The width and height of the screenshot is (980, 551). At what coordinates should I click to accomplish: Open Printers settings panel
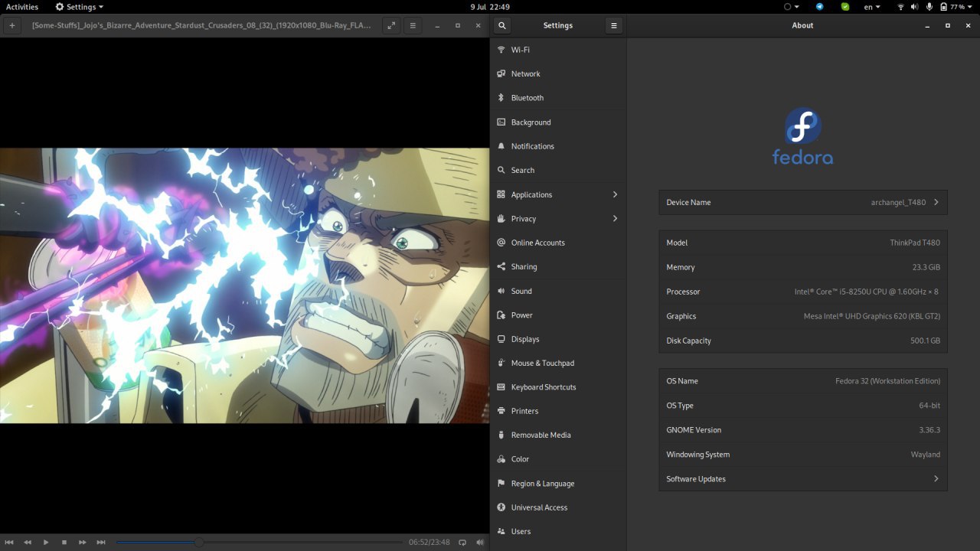[x=558, y=411]
